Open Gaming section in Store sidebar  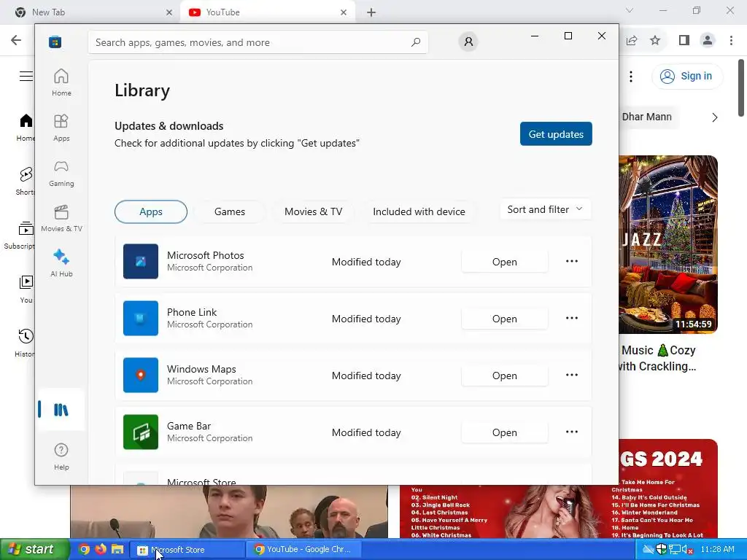pos(61,173)
